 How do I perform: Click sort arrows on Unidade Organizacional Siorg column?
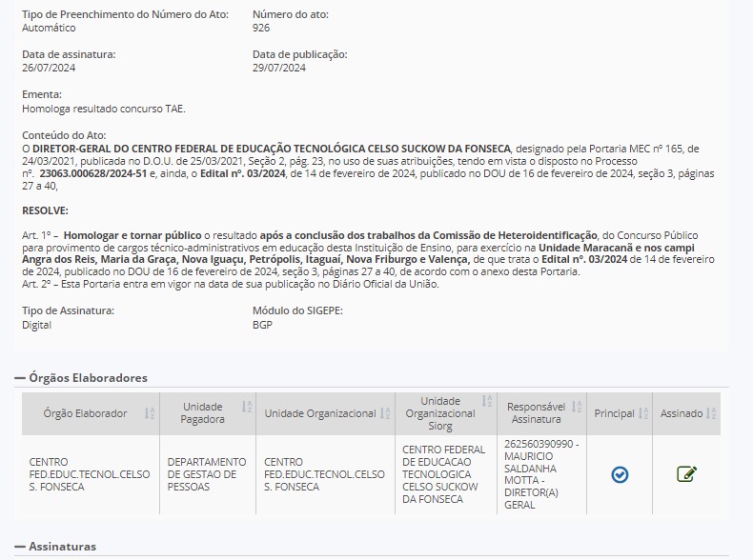coord(487,401)
